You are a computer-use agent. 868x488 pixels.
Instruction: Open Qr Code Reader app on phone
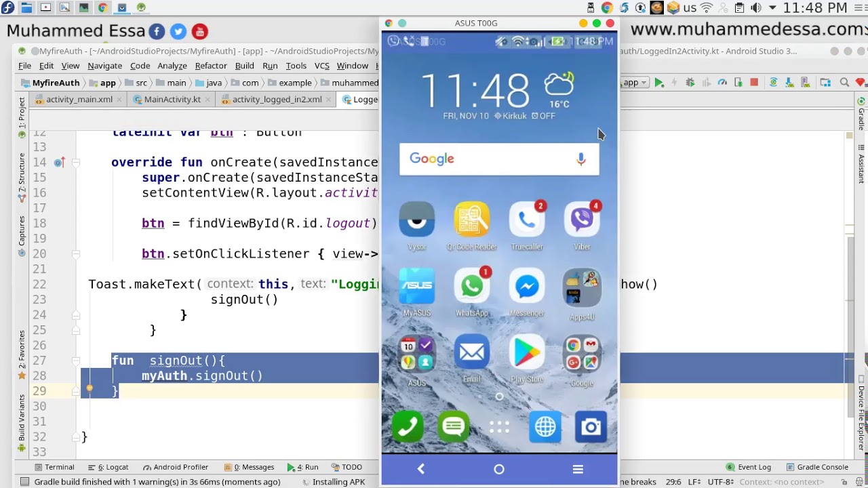(472, 226)
